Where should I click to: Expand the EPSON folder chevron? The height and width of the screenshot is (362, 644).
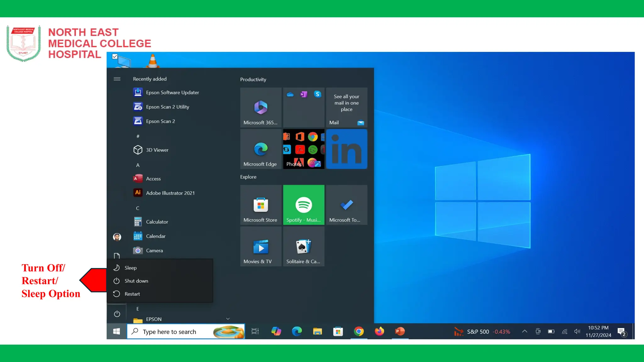pyautogui.click(x=228, y=319)
